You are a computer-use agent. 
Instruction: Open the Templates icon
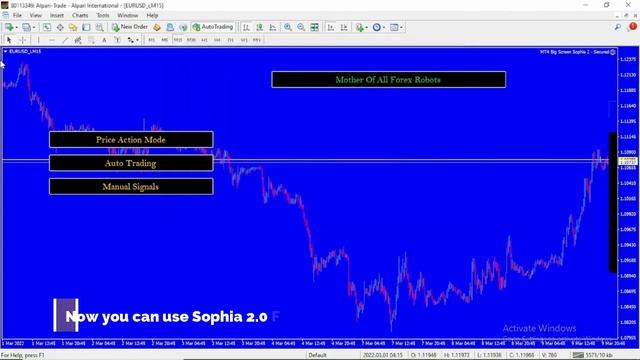click(x=394, y=27)
